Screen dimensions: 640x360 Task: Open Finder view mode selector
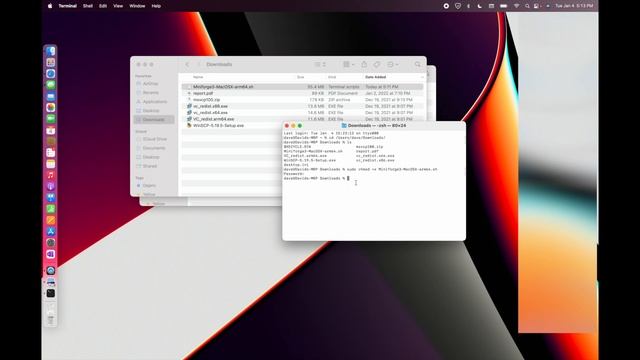[x=320, y=64]
